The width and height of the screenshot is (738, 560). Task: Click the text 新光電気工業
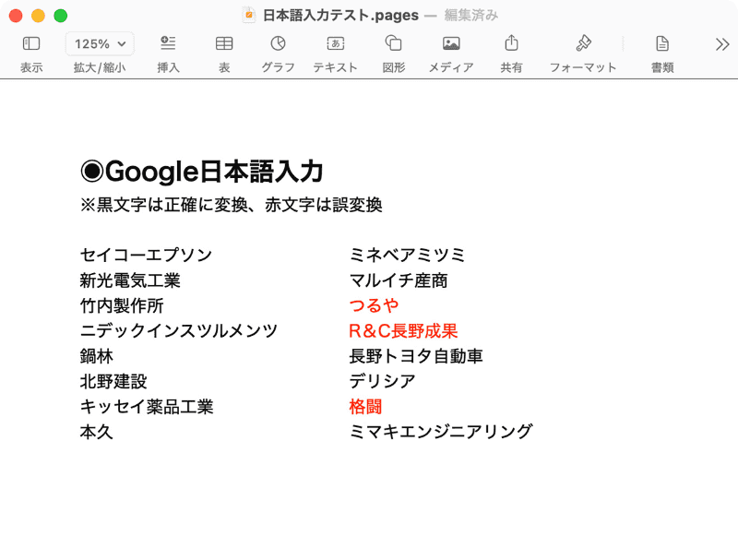click(x=130, y=280)
